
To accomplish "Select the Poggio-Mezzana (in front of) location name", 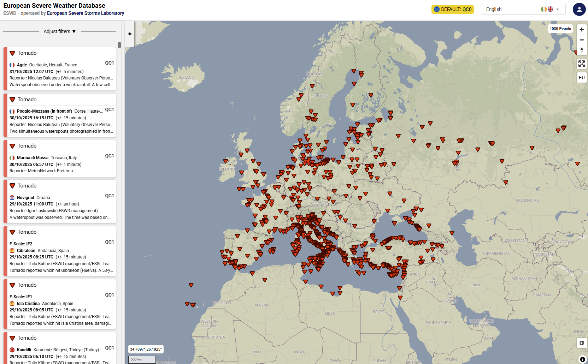I will [45, 111].
